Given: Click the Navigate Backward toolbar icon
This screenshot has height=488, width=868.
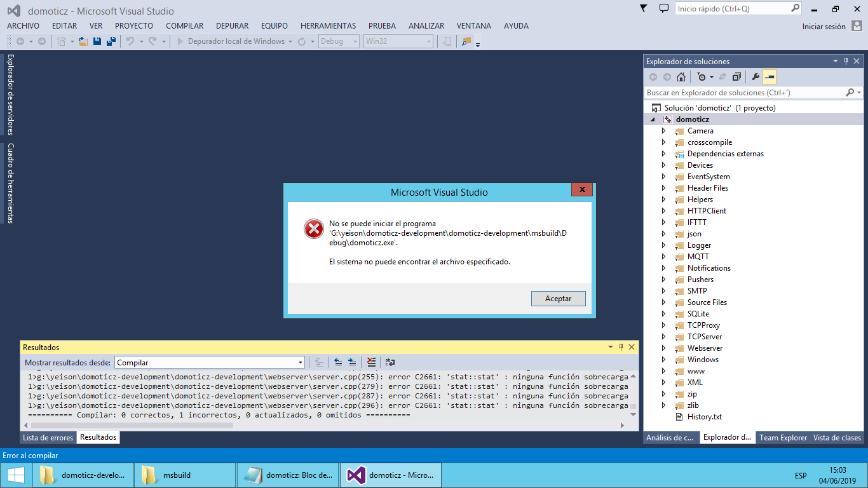Looking at the screenshot, I should 20,41.
